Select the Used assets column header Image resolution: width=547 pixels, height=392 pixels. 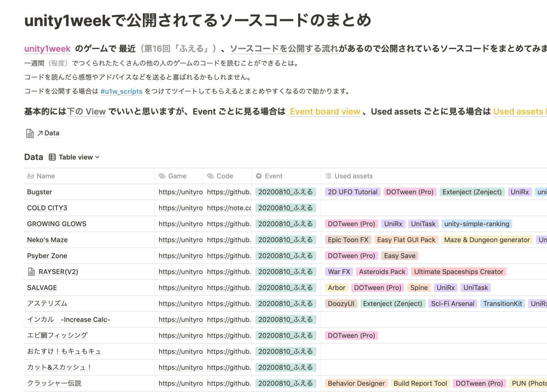coord(434,176)
